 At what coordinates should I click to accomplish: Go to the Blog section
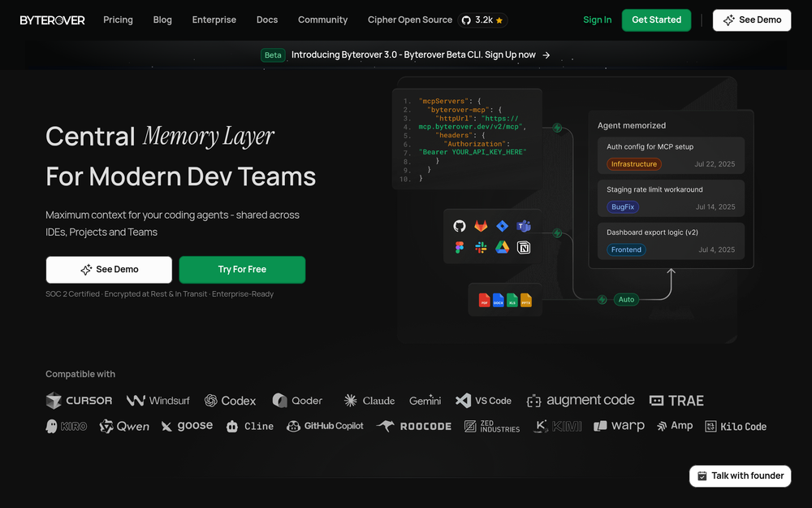162,20
